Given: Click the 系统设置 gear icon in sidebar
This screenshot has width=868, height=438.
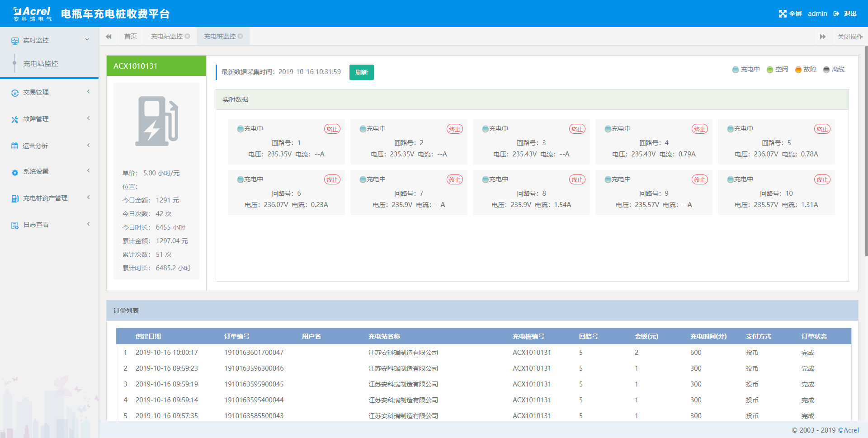Looking at the screenshot, I should click(15, 172).
